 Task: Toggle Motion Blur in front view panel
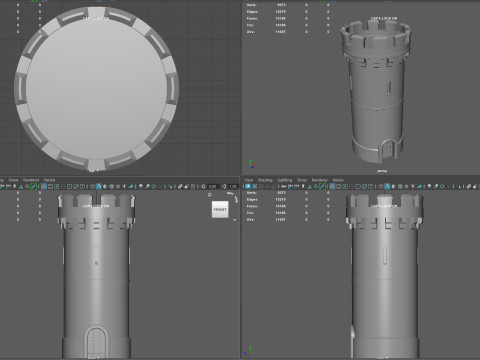tap(147, 186)
